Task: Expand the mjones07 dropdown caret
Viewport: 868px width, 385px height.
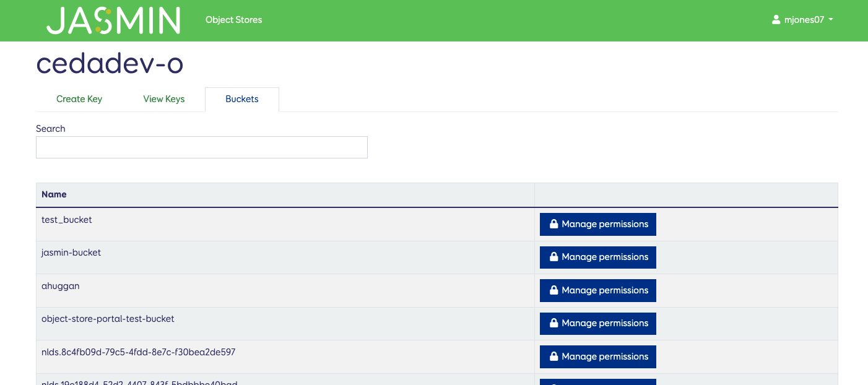Action: (x=831, y=20)
